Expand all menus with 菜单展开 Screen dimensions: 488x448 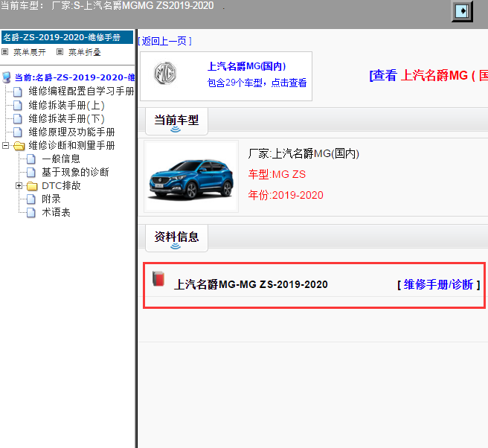pos(30,52)
